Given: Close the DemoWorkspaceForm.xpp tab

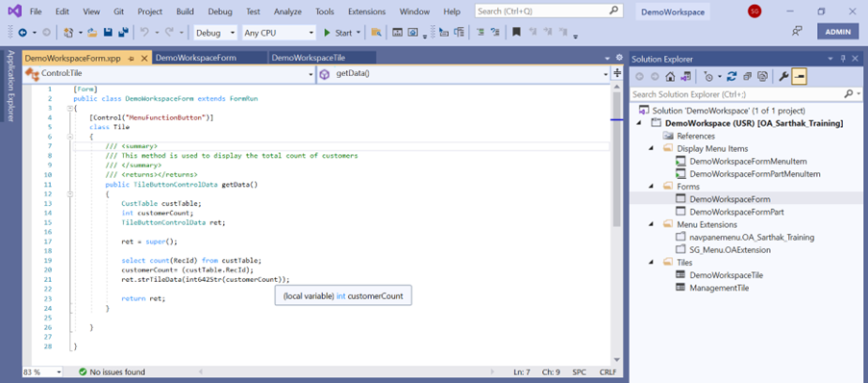Looking at the screenshot, I should [144, 58].
